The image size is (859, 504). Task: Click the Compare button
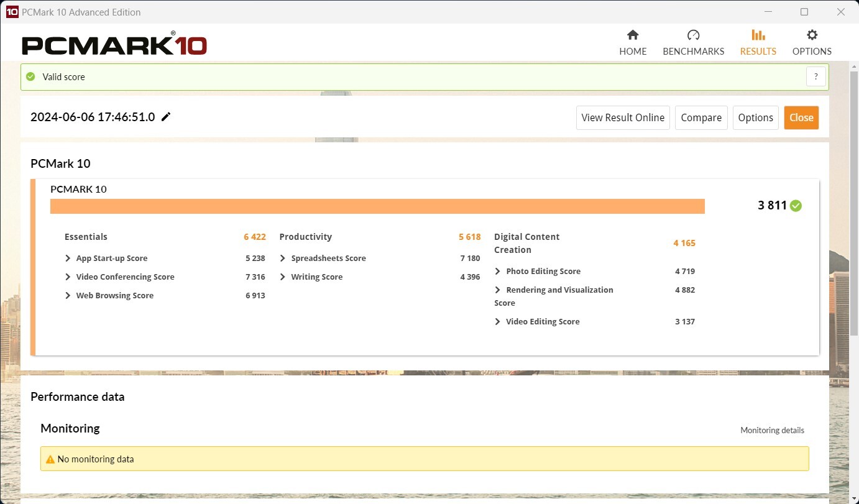pos(701,117)
